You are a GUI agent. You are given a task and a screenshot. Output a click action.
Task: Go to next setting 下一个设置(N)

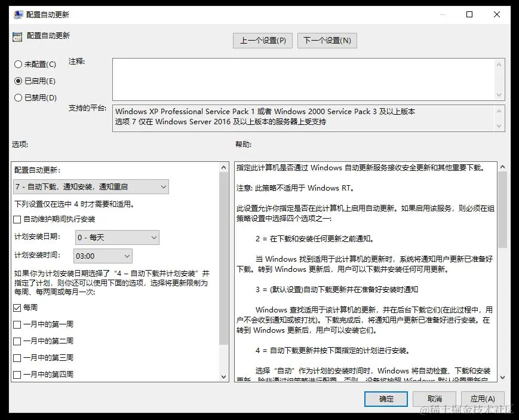(x=327, y=41)
